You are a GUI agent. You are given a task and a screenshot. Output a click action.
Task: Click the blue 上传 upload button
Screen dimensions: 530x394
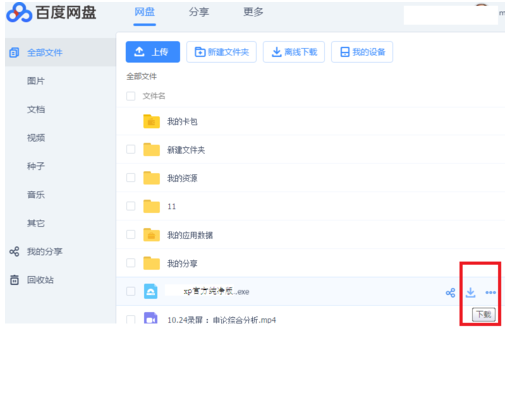pos(153,52)
